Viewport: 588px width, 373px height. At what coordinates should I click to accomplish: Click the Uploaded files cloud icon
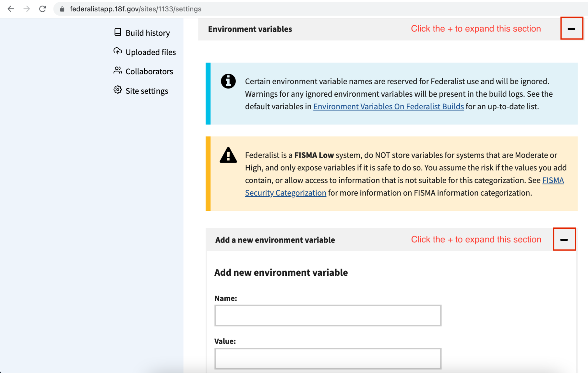coord(118,51)
